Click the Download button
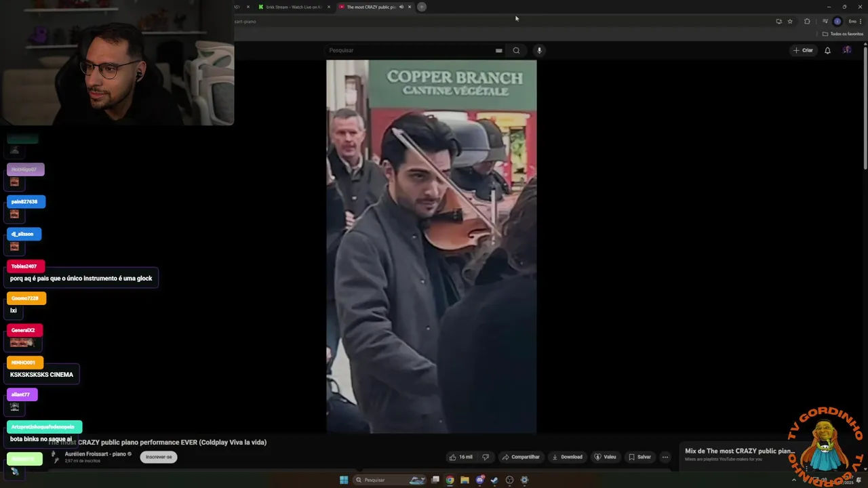868x488 pixels. pos(567,457)
